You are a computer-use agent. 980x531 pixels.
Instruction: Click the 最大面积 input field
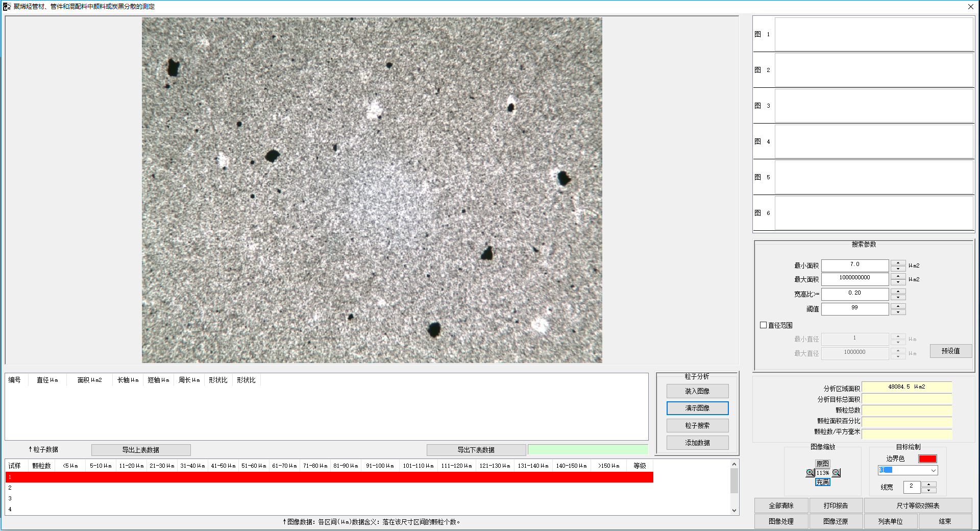tap(854, 278)
